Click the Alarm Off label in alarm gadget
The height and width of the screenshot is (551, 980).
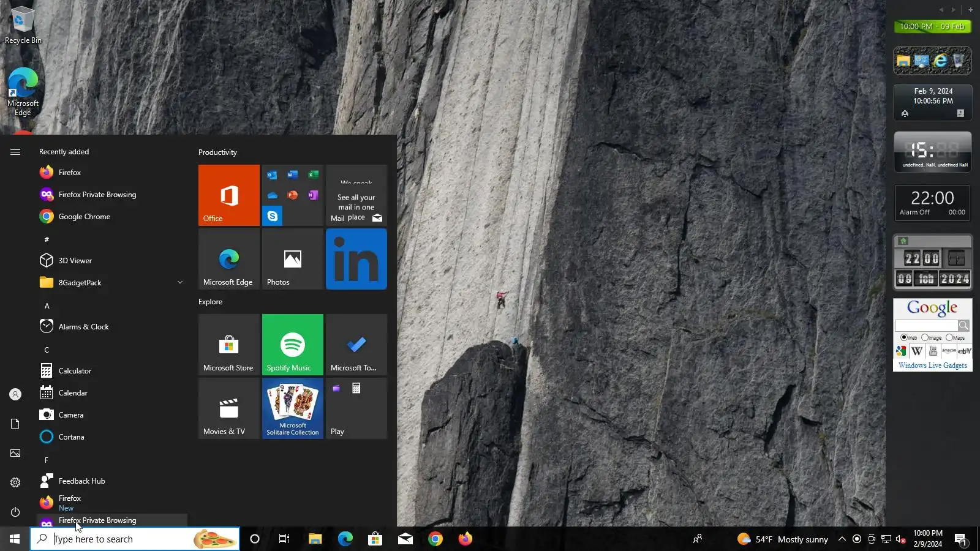tap(914, 212)
